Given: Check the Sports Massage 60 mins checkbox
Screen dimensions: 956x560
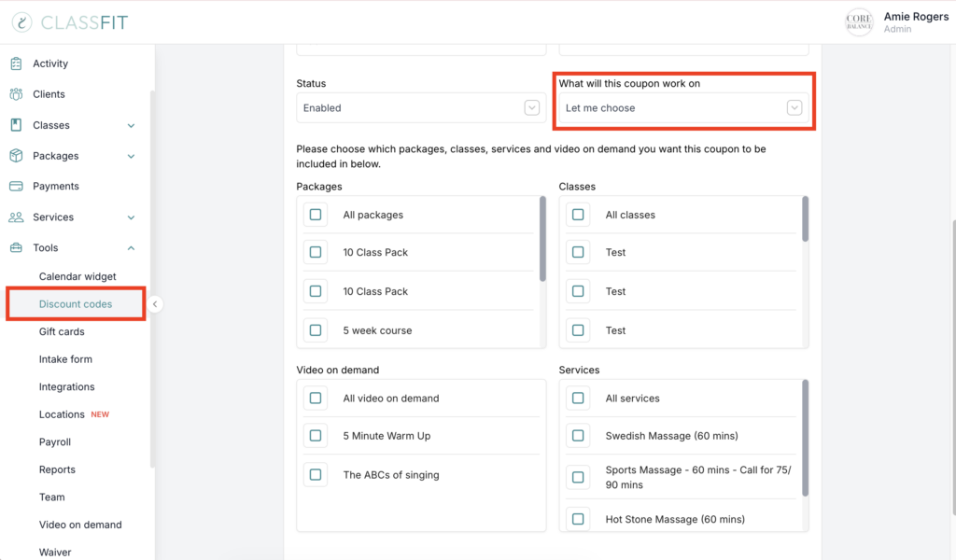Looking at the screenshot, I should point(578,477).
